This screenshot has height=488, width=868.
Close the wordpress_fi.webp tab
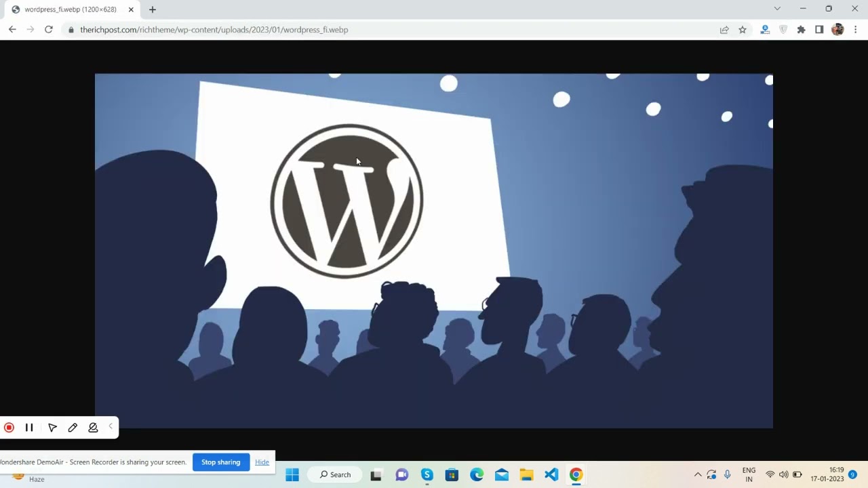[131, 9]
